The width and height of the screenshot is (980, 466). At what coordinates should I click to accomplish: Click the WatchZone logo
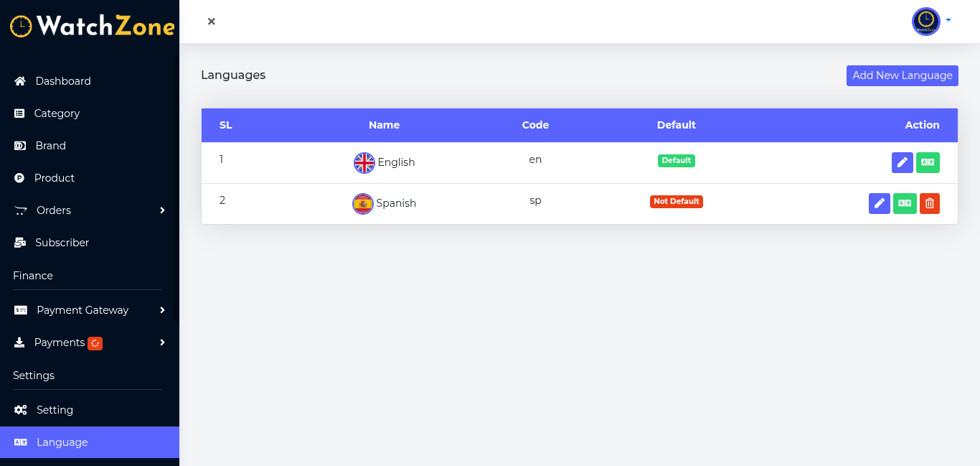[92, 27]
